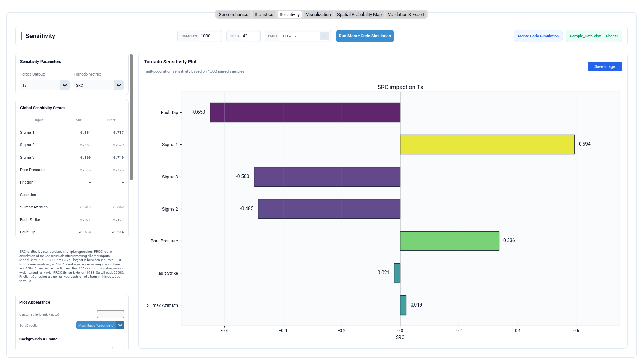Click the PRCC column header
The height and width of the screenshot is (364, 643).
pos(112,120)
